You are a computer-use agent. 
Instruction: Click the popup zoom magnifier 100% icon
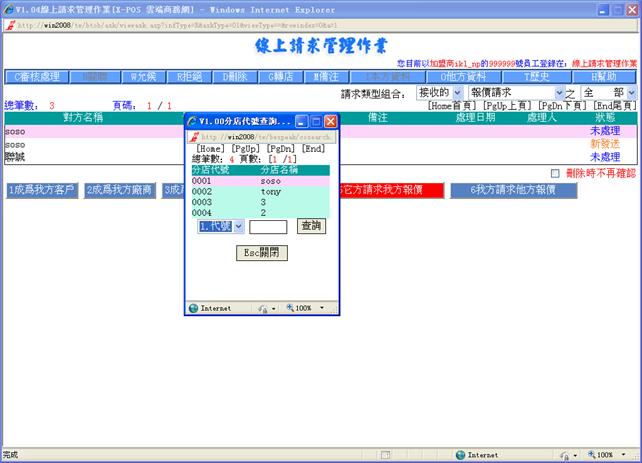coord(287,309)
